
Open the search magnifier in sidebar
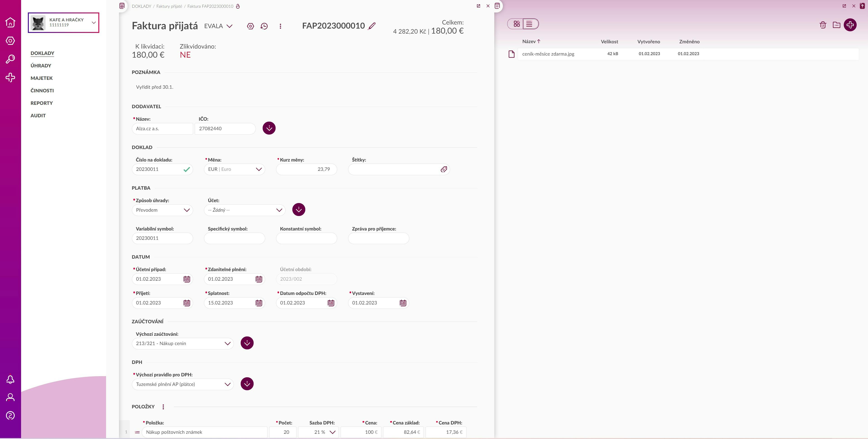click(x=10, y=59)
